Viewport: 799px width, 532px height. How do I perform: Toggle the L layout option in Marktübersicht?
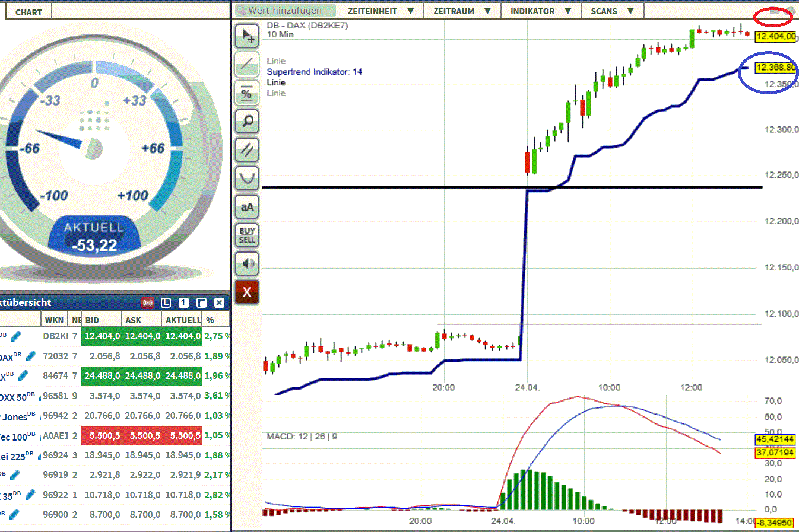[166, 302]
